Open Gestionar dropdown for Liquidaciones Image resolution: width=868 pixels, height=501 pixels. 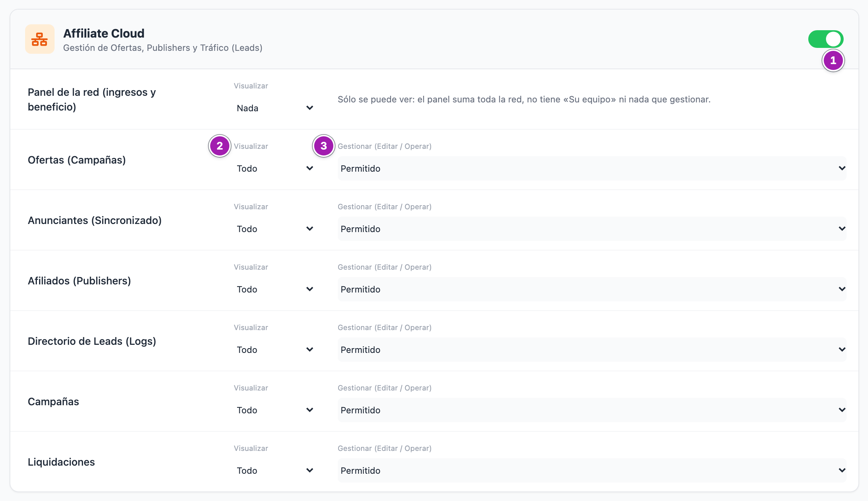click(x=592, y=470)
